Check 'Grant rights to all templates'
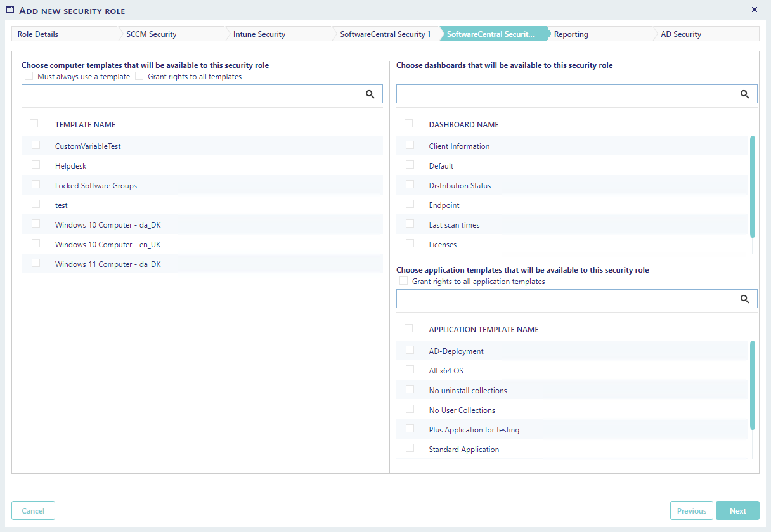This screenshot has width=771, height=532. 139,76
